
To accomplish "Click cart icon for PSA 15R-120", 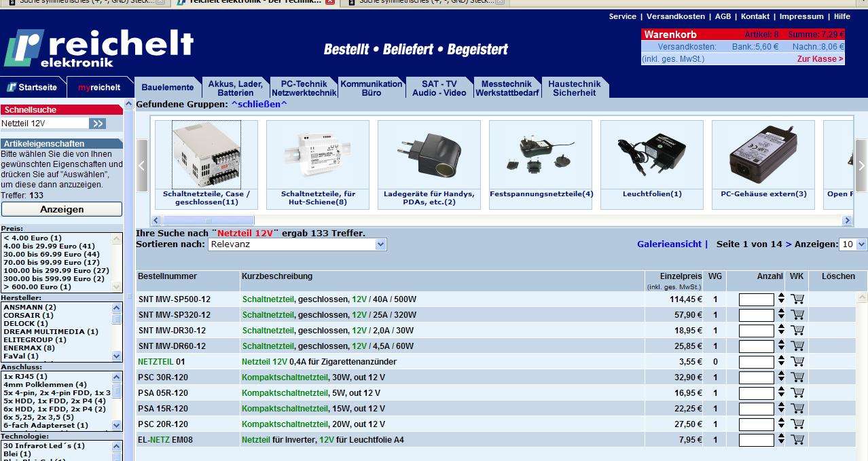I will tap(797, 409).
